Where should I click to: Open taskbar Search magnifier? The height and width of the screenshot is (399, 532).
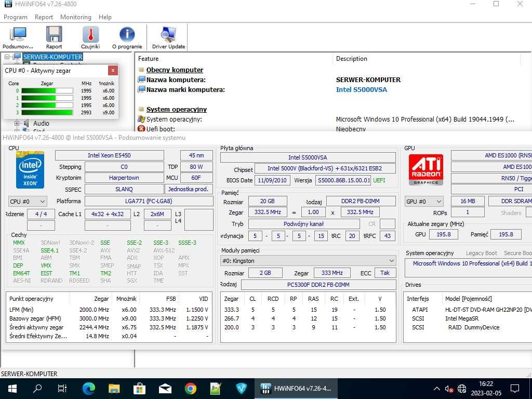[37, 389]
